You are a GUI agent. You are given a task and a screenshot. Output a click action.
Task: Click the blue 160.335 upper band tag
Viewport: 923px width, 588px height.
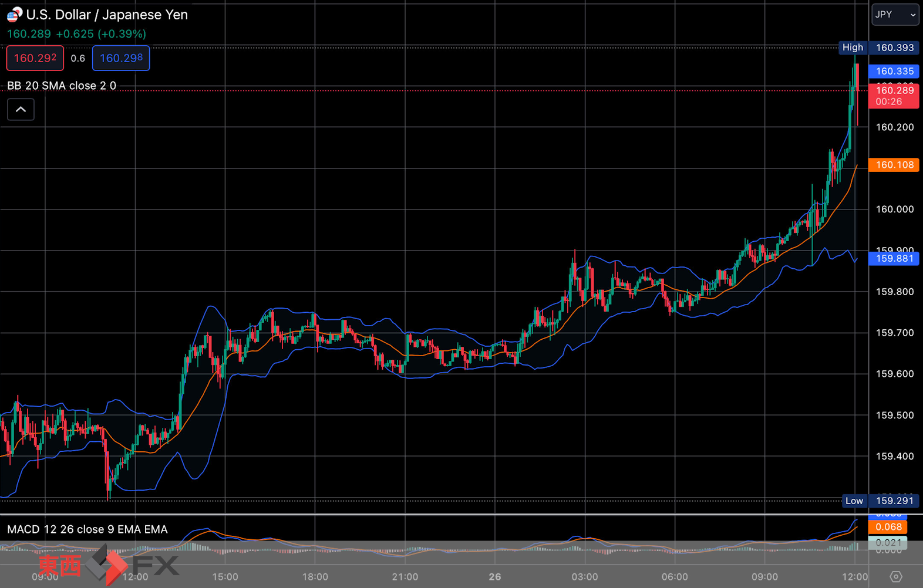(894, 71)
